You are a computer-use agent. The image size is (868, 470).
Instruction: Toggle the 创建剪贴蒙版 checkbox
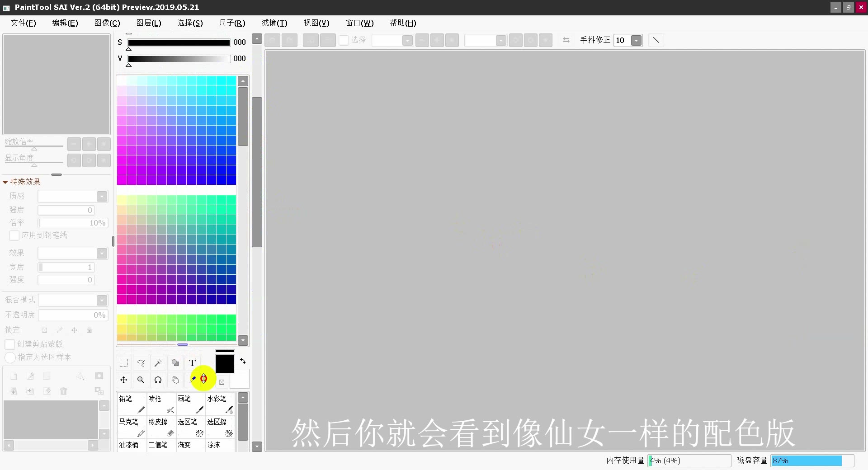[x=9, y=344]
